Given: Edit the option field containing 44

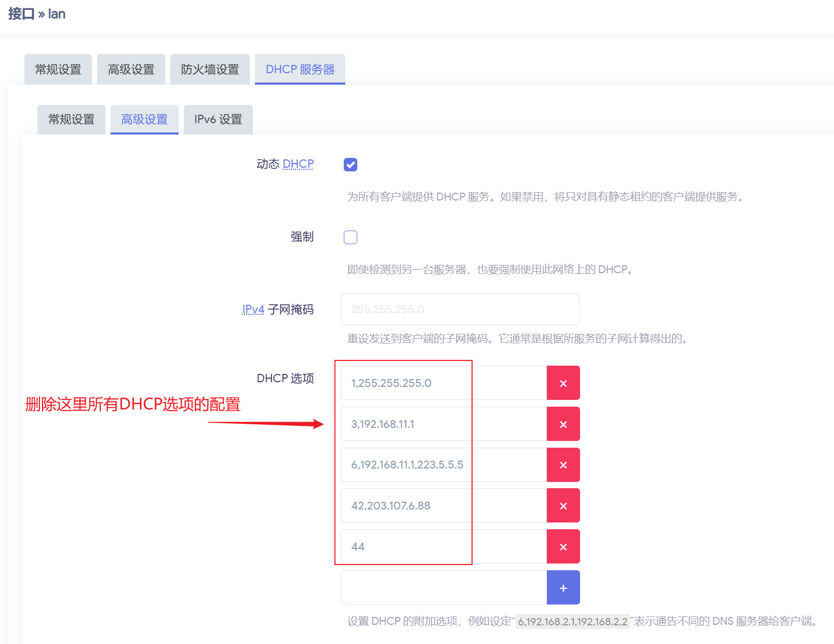Looking at the screenshot, I should pyautogui.click(x=443, y=546).
